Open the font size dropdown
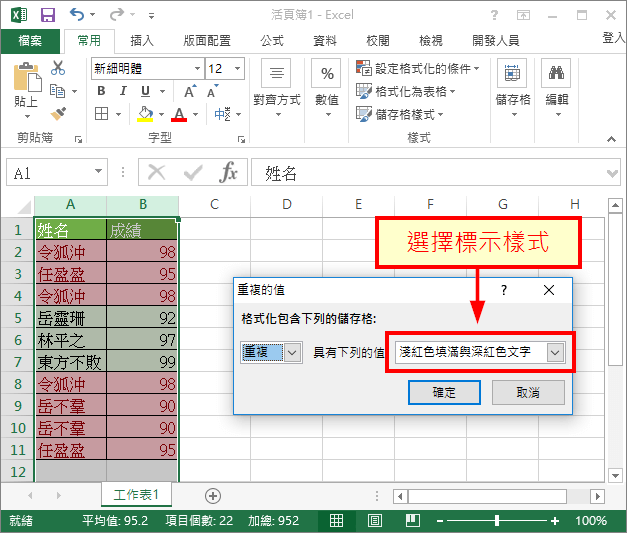 click(x=246, y=69)
